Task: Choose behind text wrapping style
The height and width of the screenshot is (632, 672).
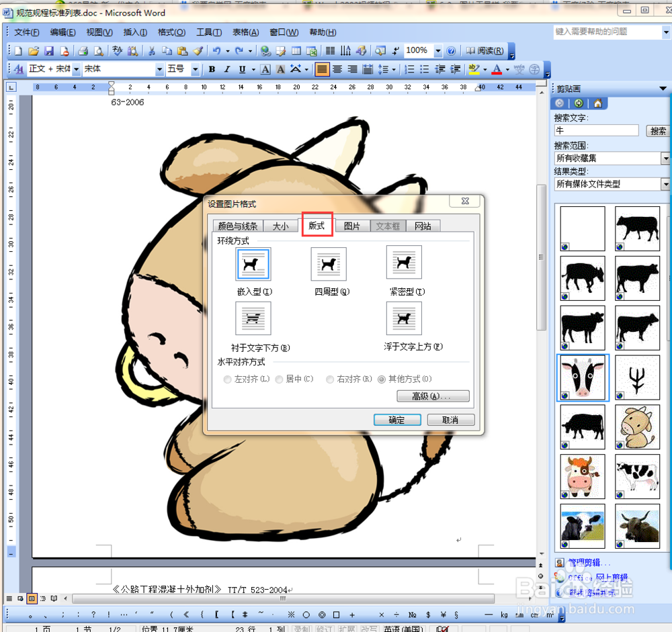Action: [x=253, y=318]
